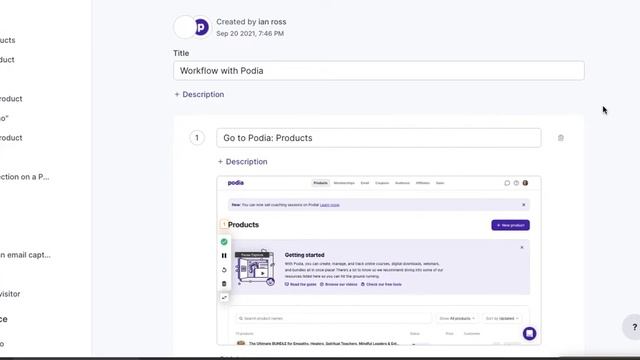Click the 'Created by ian ross' text
The image size is (640, 360).
coord(251,22)
